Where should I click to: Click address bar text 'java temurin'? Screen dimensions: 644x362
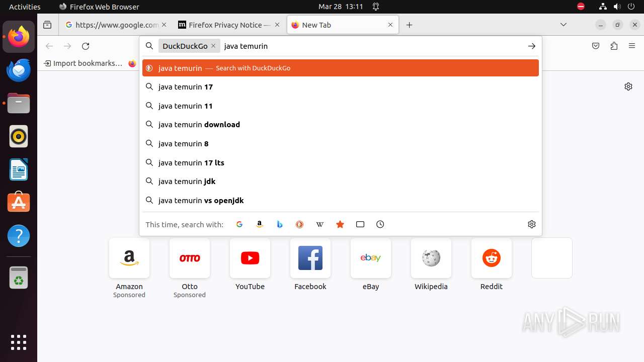[246, 46]
